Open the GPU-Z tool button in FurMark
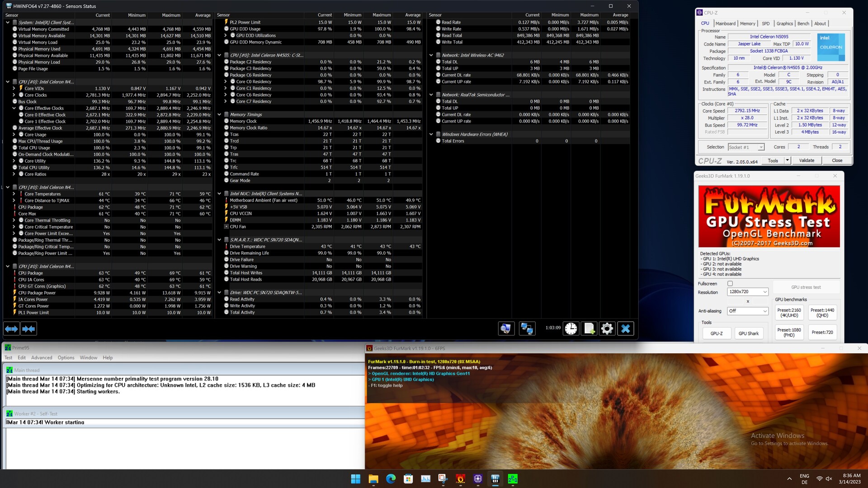 pos(717,333)
